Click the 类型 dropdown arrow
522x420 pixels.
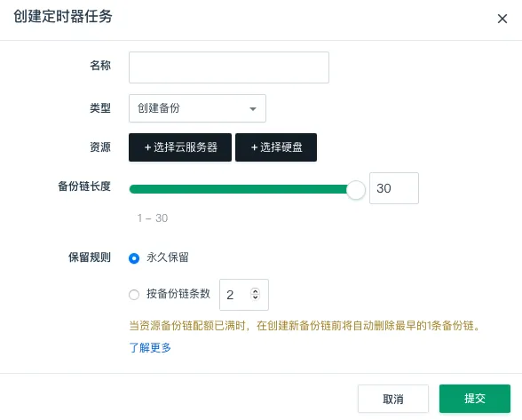[x=253, y=108]
